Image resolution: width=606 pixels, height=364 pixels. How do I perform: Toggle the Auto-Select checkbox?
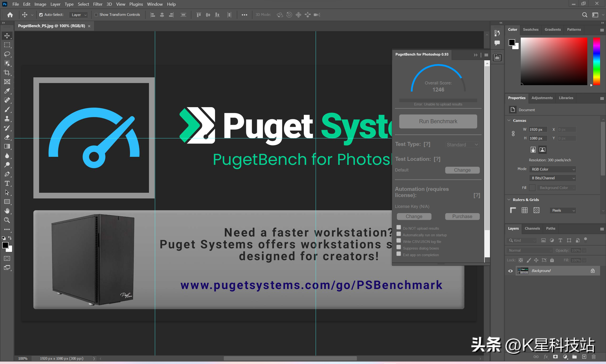pyautogui.click(x=41, y=15)
